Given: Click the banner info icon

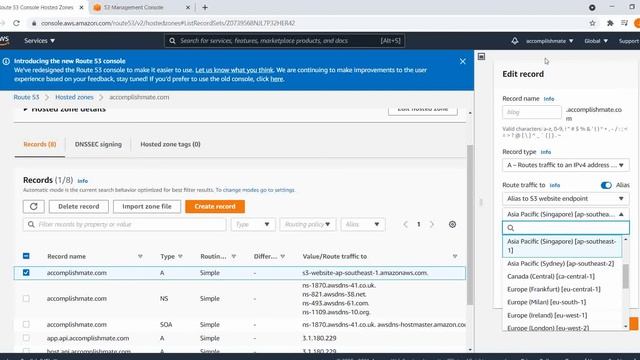Looking at the screenshot, I should coord(6,61).
